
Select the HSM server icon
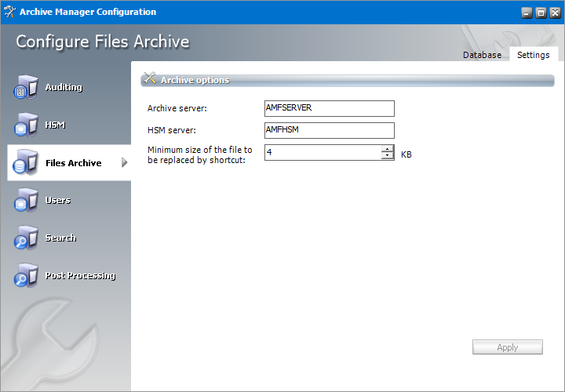coord(26,125)
